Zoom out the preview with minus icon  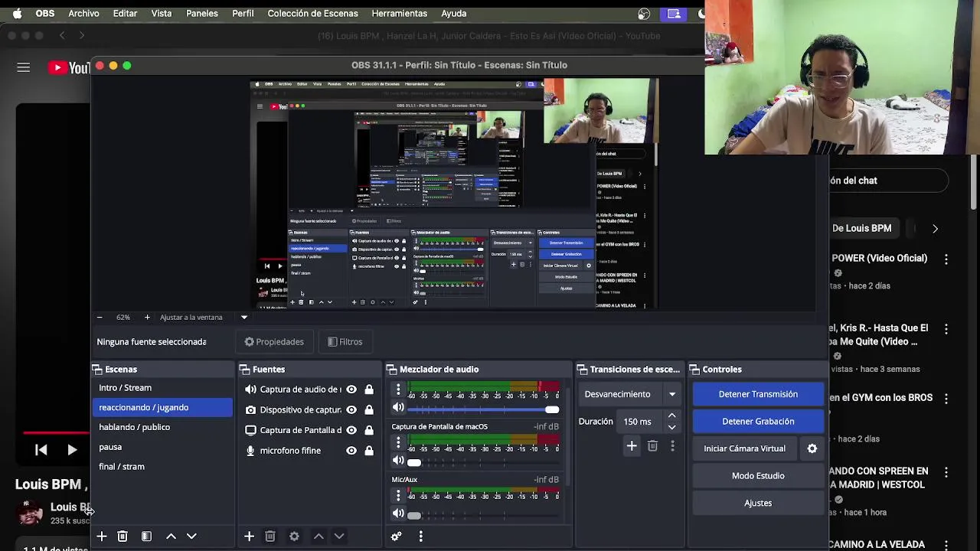tap(100, 317)
